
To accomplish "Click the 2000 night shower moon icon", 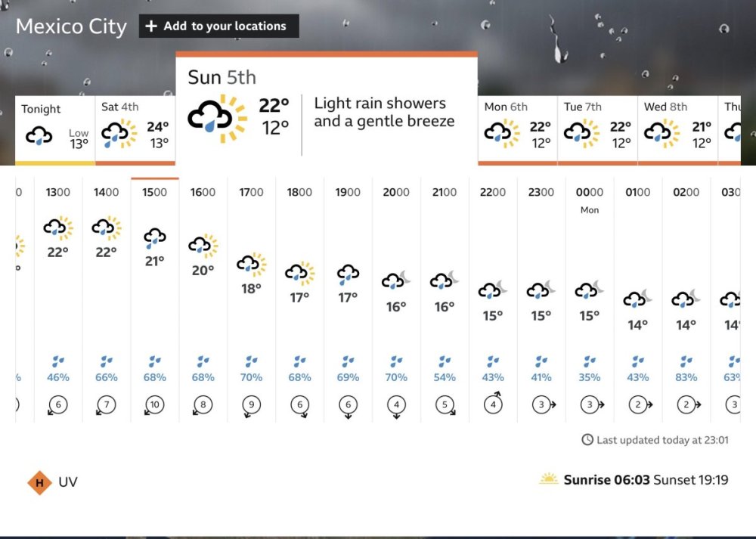I will (x=396, y=280).
